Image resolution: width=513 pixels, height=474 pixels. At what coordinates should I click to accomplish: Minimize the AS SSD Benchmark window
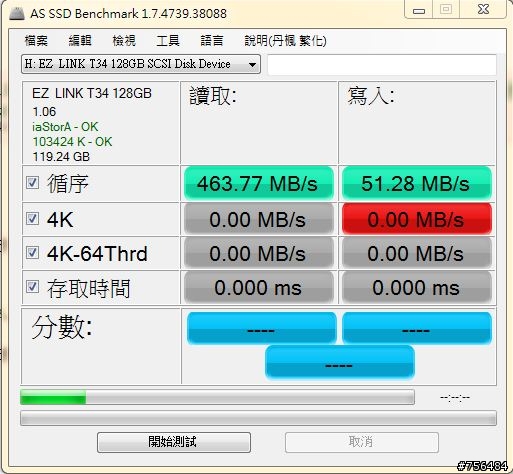[x=419, y=10]
